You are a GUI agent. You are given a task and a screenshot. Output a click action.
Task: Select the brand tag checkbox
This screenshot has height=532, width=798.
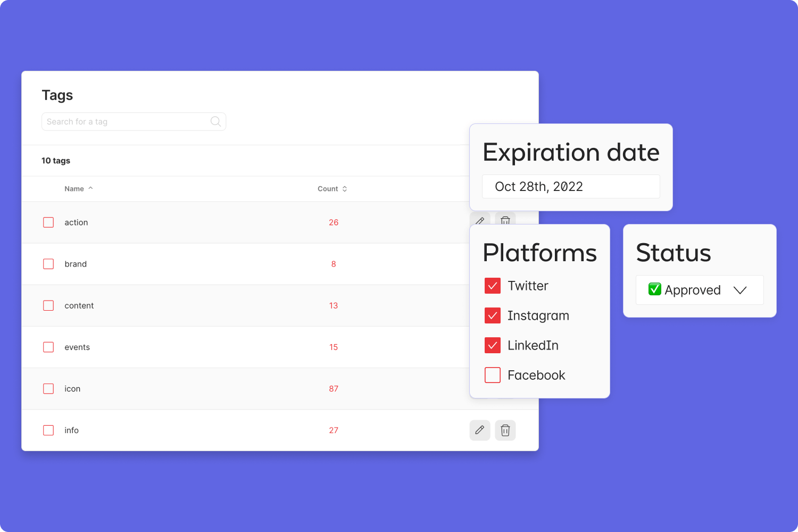48,263
